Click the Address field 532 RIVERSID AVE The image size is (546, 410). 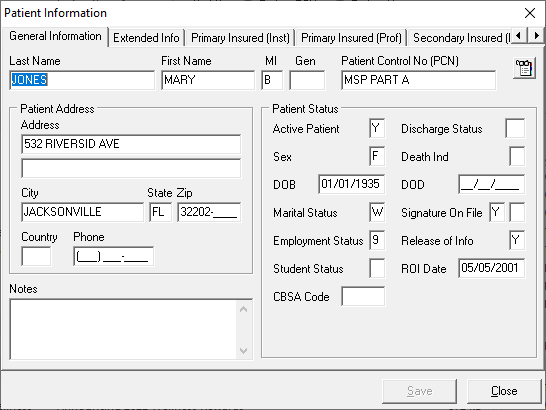coord(131,144)
